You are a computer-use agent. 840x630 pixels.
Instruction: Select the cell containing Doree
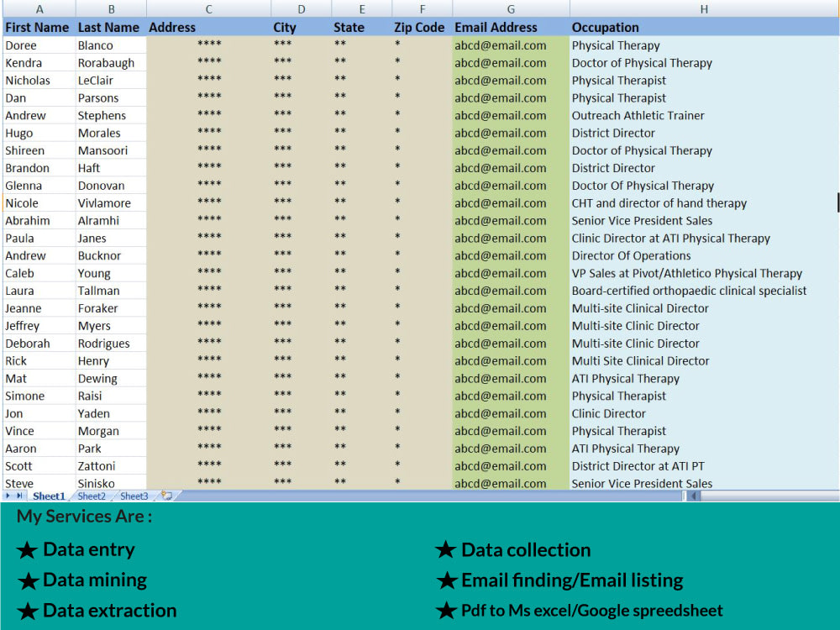[39, 45]
